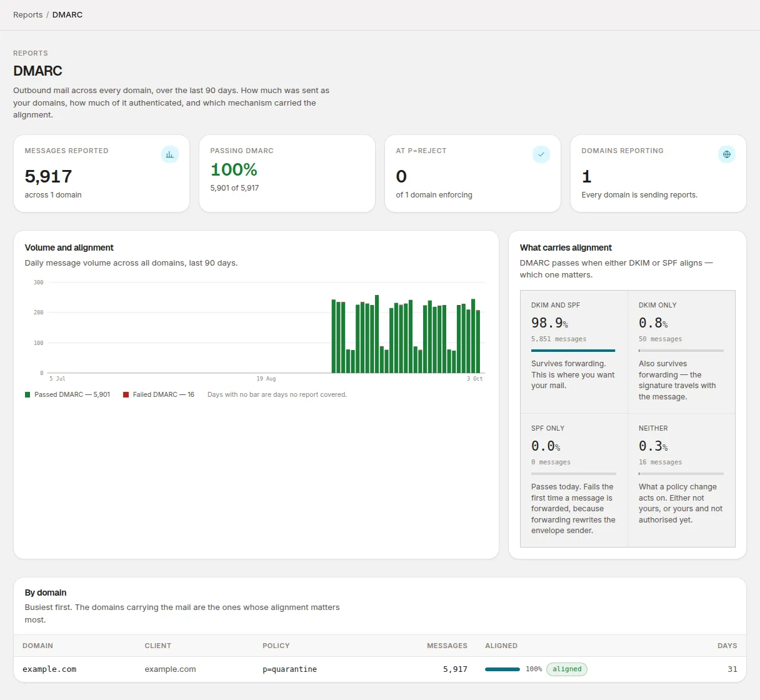Sort by the DOMAIN column header

click(x=37, y=646)
